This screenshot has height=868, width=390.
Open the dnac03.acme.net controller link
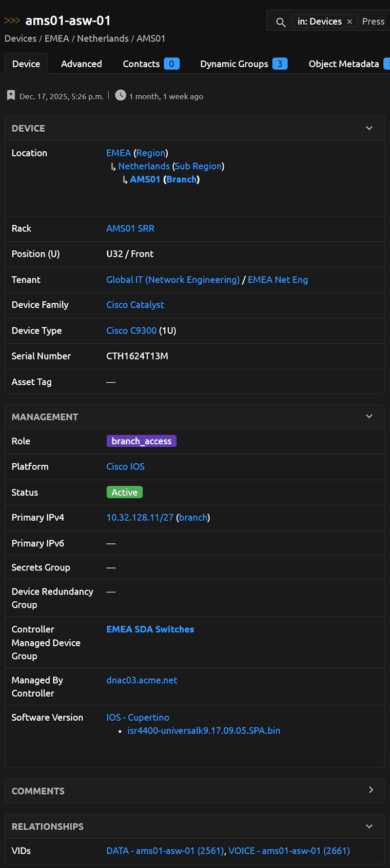[142, 680]
